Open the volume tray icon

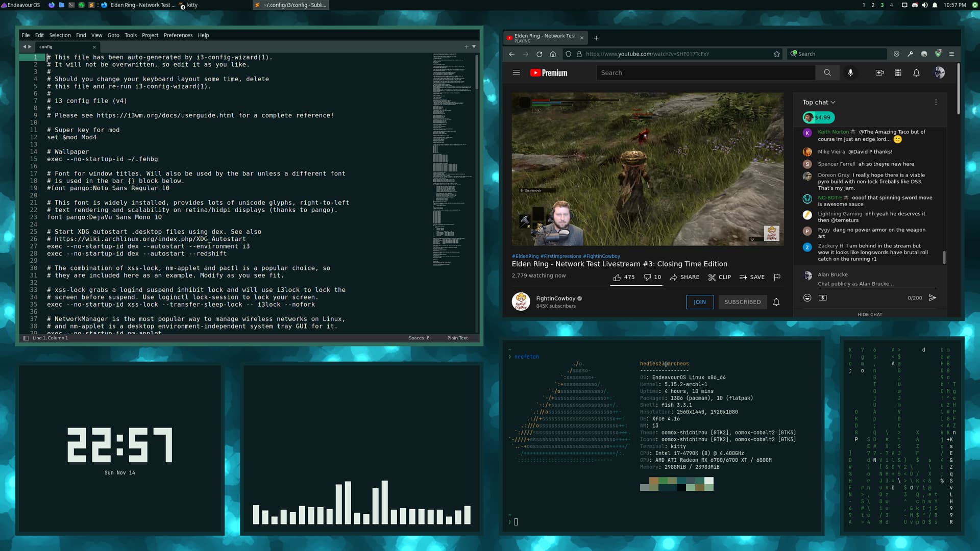(925, 5)
